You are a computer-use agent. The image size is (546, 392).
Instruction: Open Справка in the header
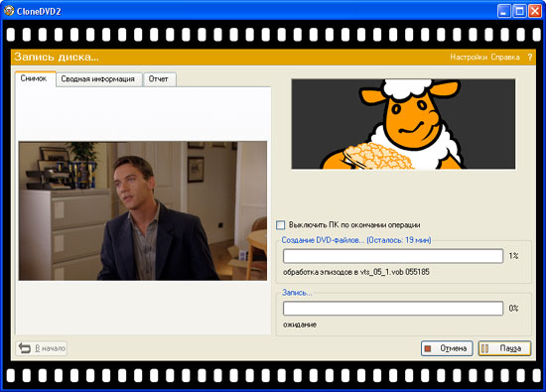505,58
